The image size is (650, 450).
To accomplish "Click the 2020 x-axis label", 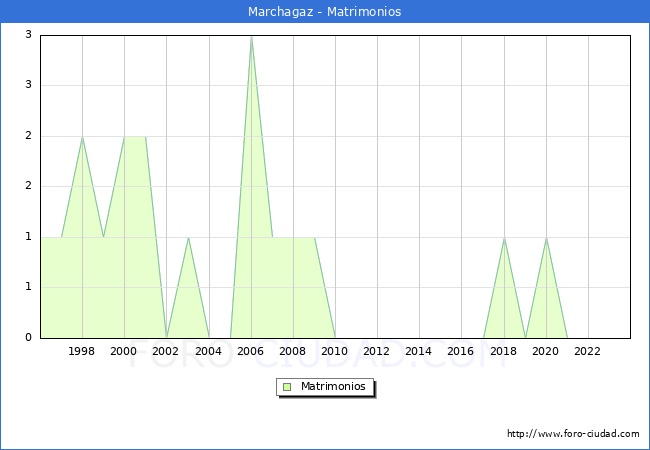I will (x=546, y=351).
